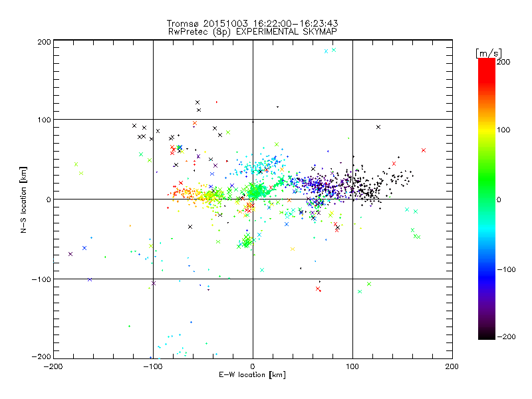Viewport: 532px width, 399px height.
Task: Pick the yellow band of the velocity colorbar
Action: coord(487,130)
